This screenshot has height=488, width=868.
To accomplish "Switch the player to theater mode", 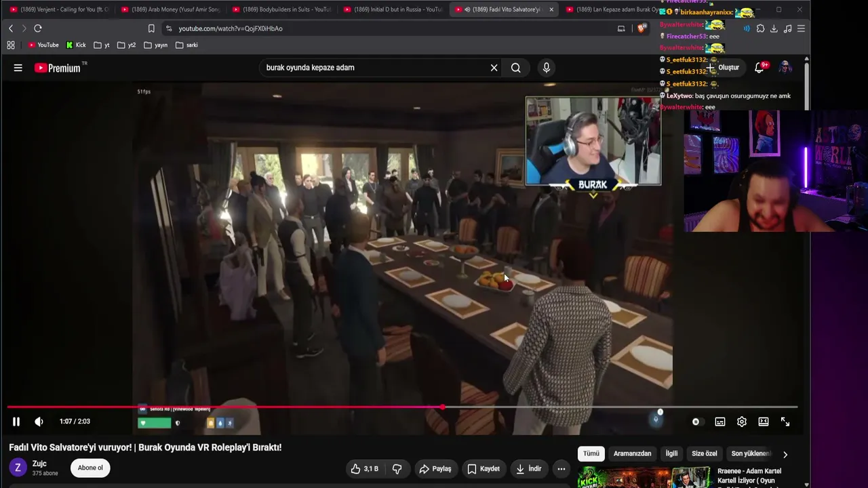I will coord(764,422).
